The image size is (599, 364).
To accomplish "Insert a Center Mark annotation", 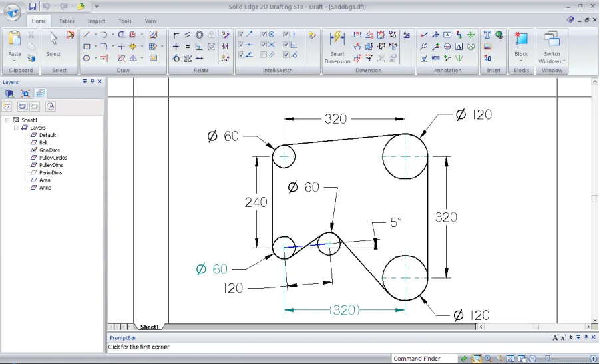I will tap(471, 35).
